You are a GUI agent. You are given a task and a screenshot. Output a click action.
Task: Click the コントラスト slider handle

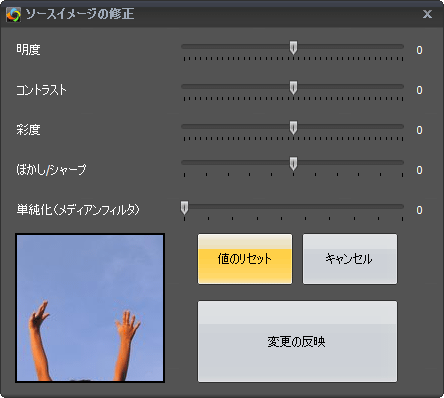(293, 88)
